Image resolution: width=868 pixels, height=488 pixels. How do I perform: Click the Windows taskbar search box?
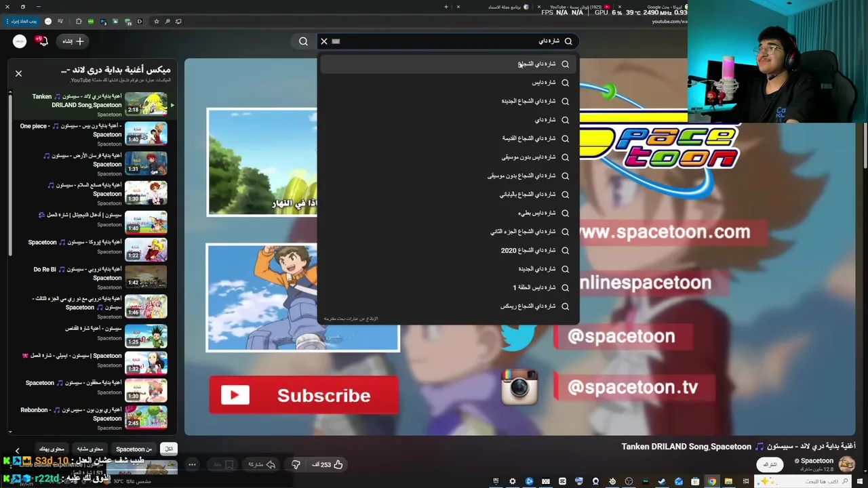pyautogui.click(x=802, y=481)
